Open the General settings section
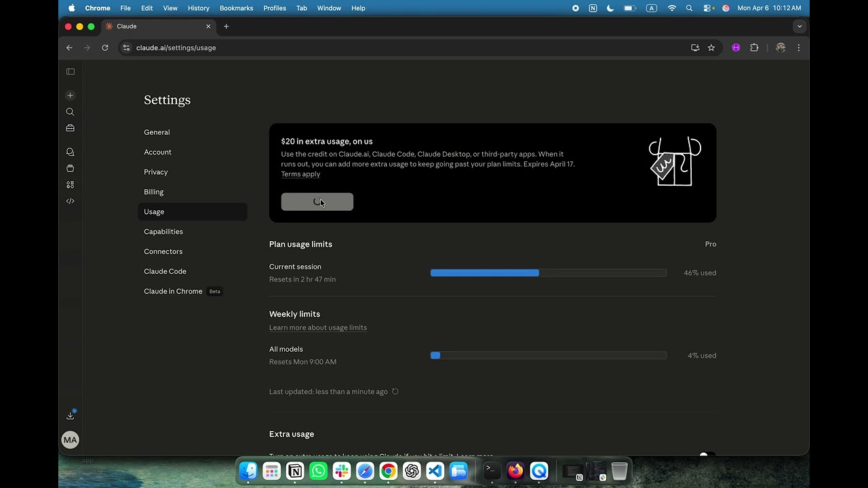Image resolution: width=868 pixels, height=488 pixels. click(193, 132)
